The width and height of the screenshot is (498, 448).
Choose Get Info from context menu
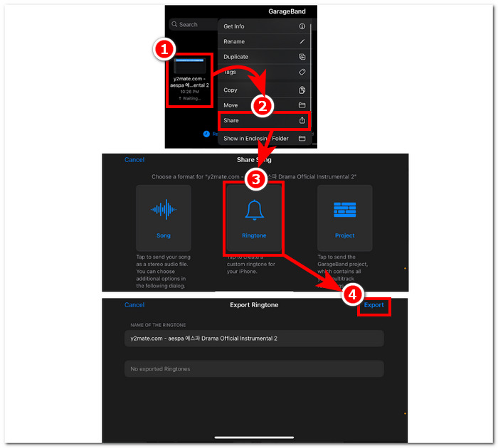[264, 26]
